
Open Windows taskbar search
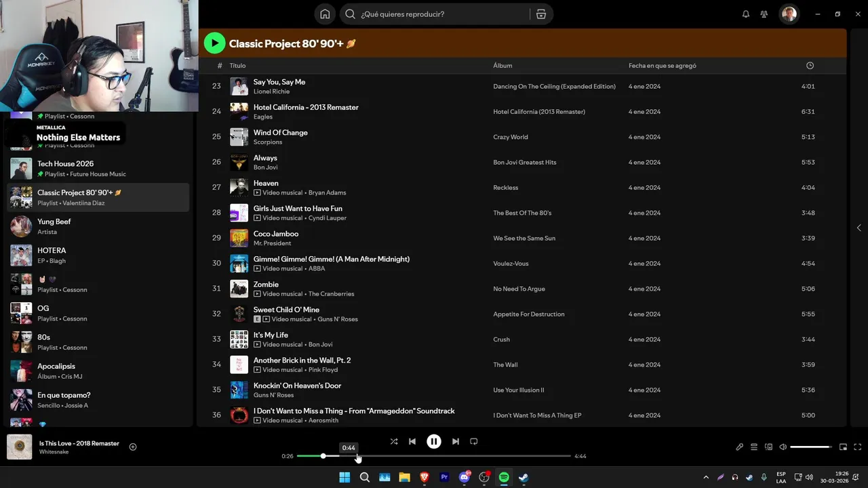[x=364, y=477]
